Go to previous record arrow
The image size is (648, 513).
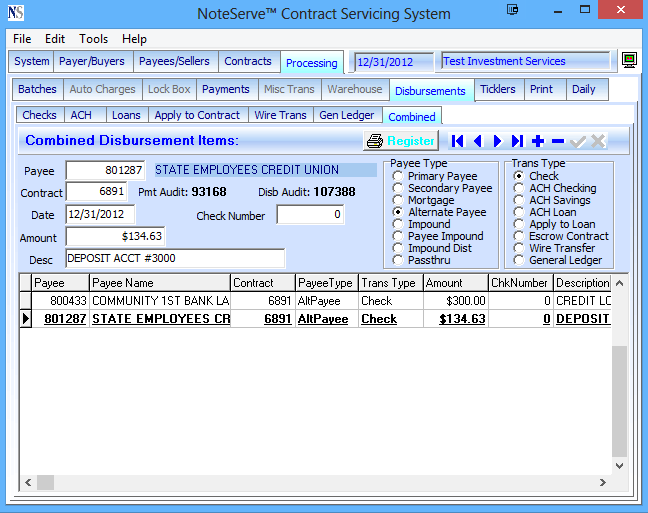pos(478,142)
